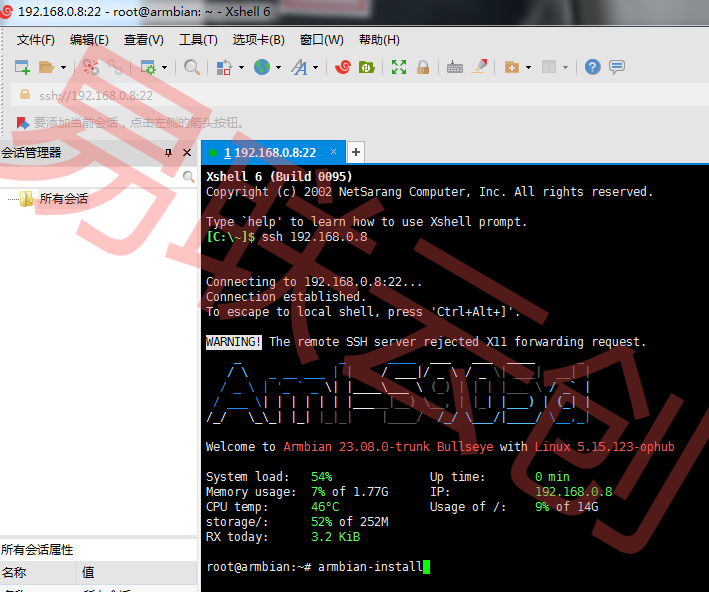Click the Open session folder icon
709x592 pixels.
[46, 67]
